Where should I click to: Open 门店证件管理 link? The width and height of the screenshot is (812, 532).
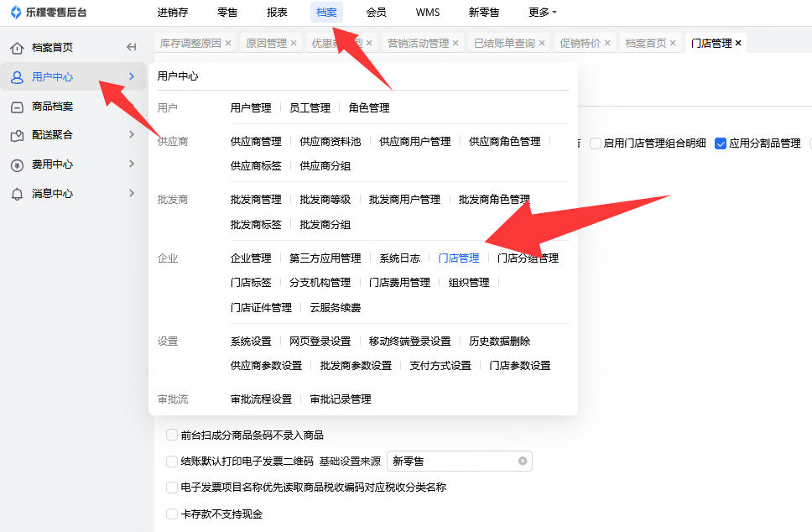click(261, 308)
